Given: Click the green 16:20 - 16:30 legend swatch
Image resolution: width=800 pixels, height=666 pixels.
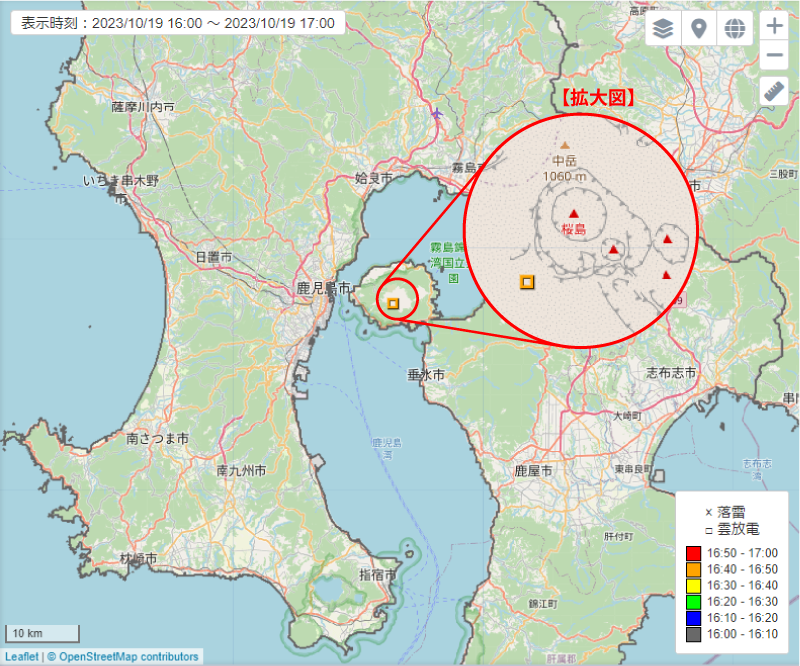Looking at the screenshot, I should coord(694,602).
